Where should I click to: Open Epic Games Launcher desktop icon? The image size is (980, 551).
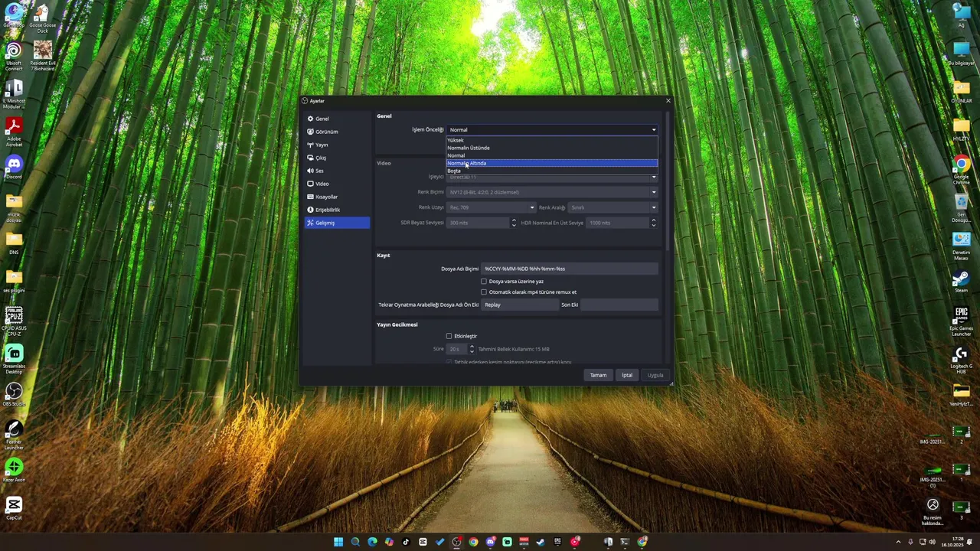pyautogui.click(x=961, y=321)
